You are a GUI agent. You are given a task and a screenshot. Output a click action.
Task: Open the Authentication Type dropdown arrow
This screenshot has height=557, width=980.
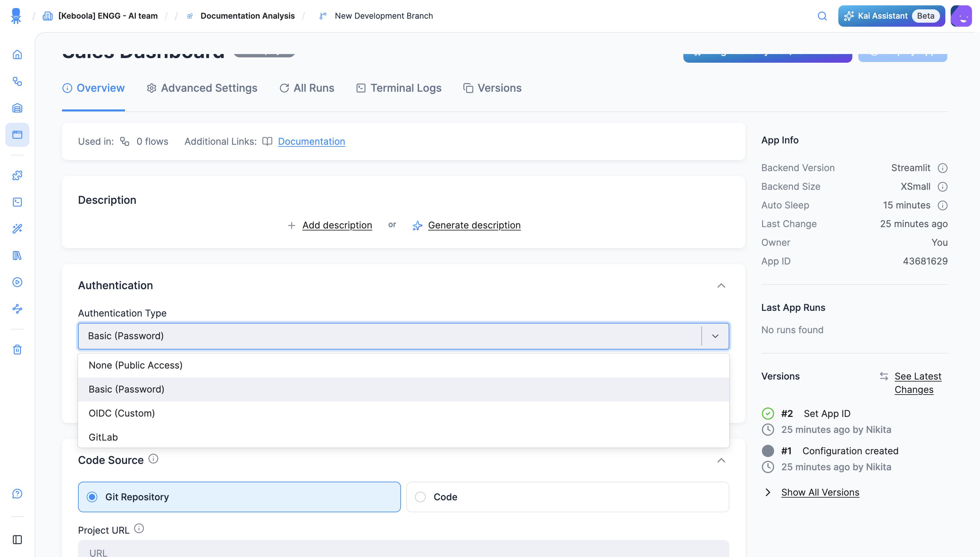pos(715,336)
